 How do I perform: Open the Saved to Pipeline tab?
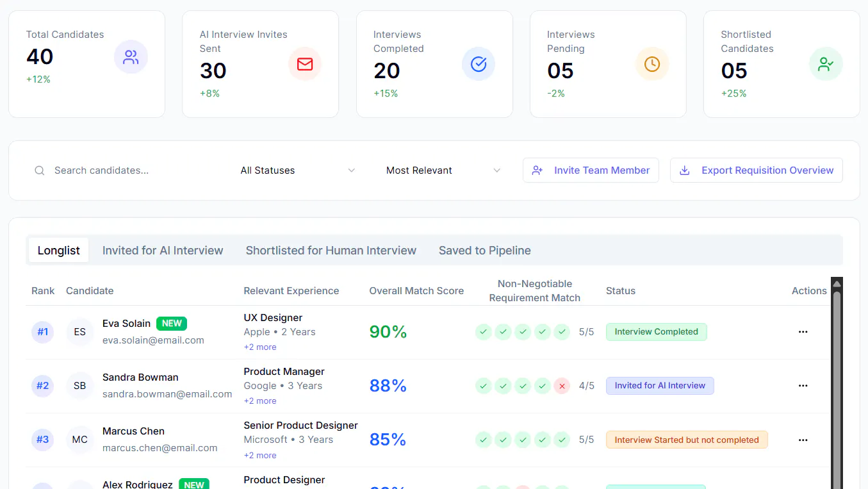(x=485, y=251)
